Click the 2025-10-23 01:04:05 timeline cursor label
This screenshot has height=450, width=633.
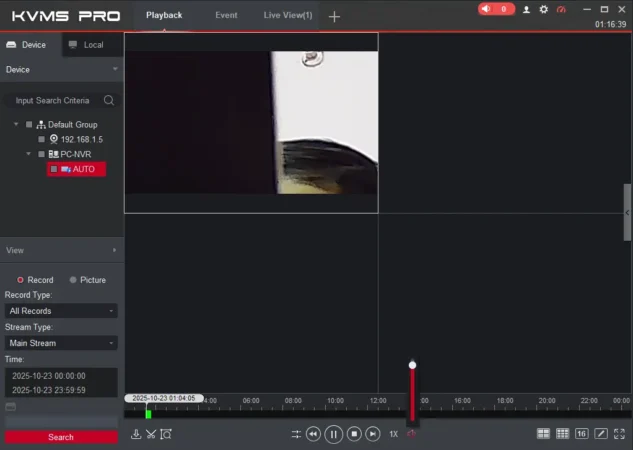click(164, 398)
